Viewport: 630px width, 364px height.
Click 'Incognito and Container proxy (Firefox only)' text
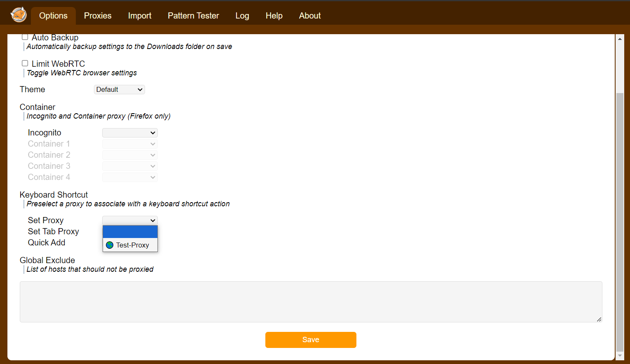tap(98, 116)
